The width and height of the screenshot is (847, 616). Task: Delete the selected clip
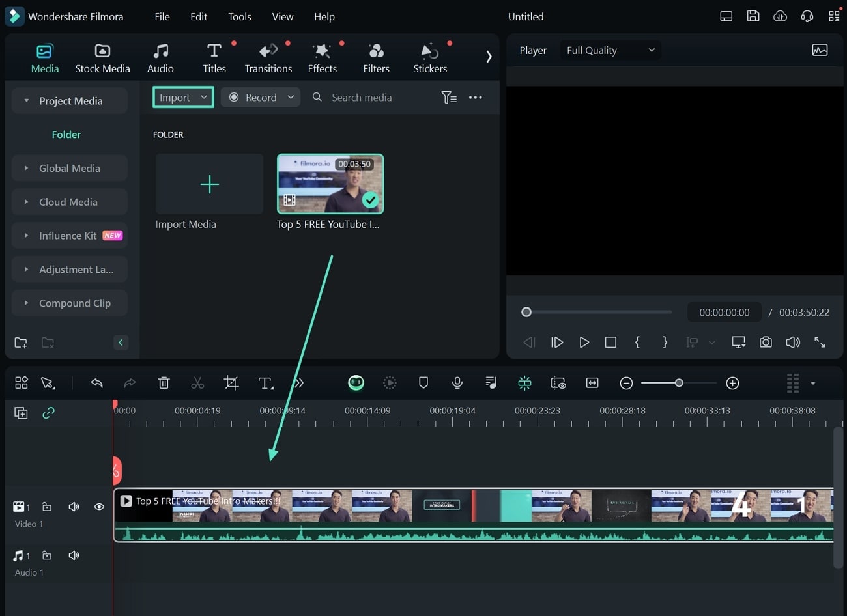tap(164, 383)
